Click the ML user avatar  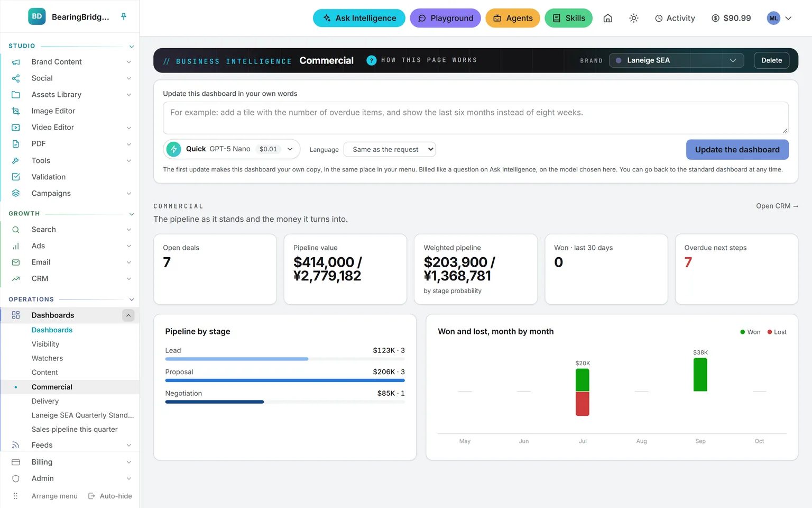[x=773, y=18]
